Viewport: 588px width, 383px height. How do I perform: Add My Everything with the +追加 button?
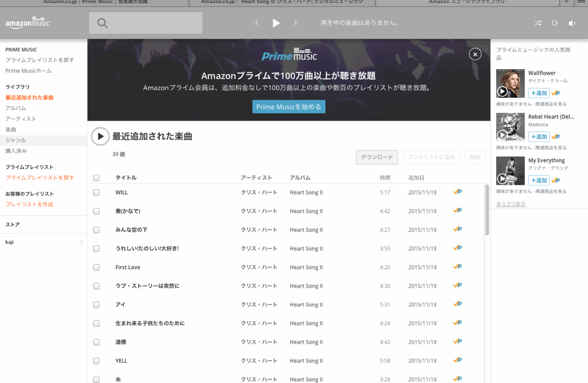(539, 180)
